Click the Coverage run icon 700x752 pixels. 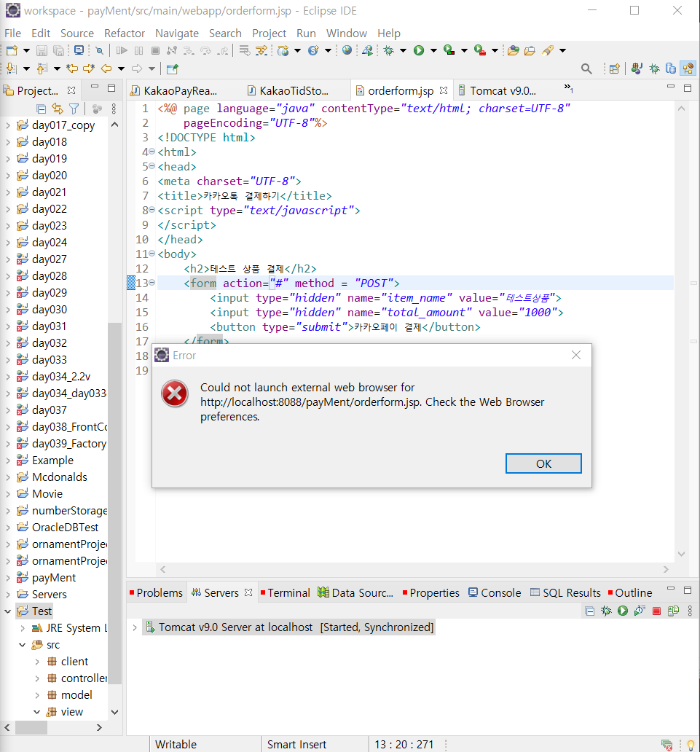tap(449, 50)
